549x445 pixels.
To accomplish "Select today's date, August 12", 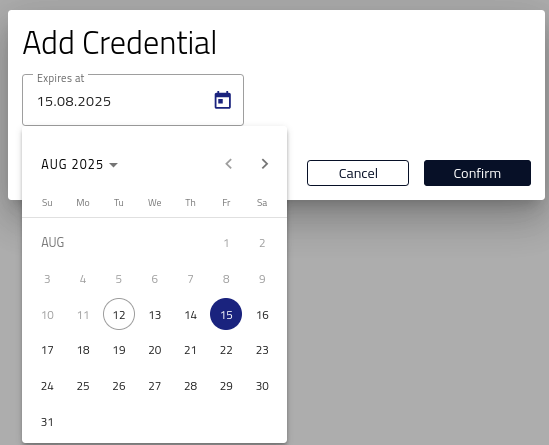I will click(x=119, y=314).
